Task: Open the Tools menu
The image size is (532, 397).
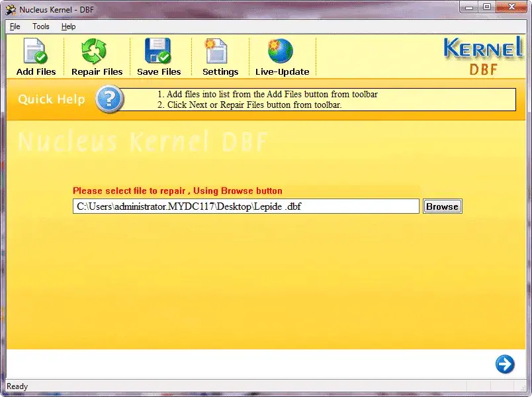Action: pyautogui.click(x=41, y=26)
